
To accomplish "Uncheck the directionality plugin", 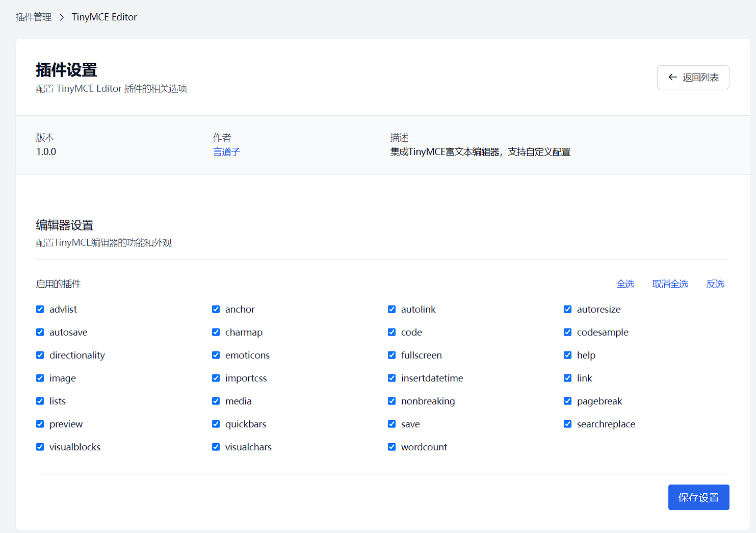I will [x=40, y=355].
